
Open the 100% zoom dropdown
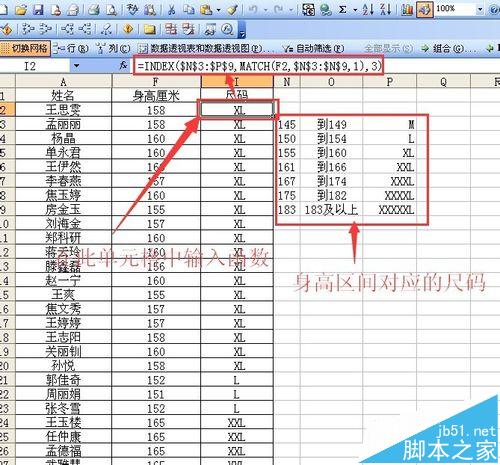480,9
